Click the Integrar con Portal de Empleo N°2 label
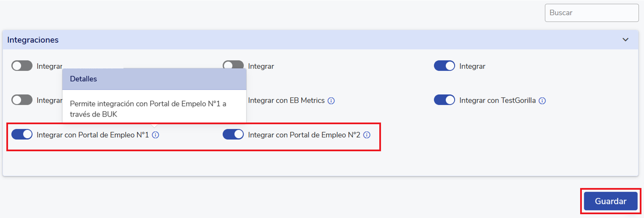This screenshot has width=644, height=218. click(x=304, y=135)
